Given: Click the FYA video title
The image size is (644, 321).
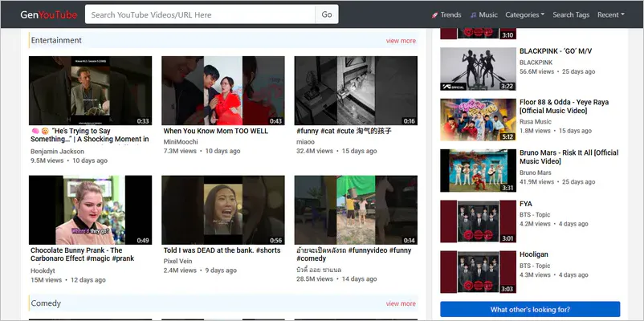Looking at the screenshot, I should click(x=526, y=204).
